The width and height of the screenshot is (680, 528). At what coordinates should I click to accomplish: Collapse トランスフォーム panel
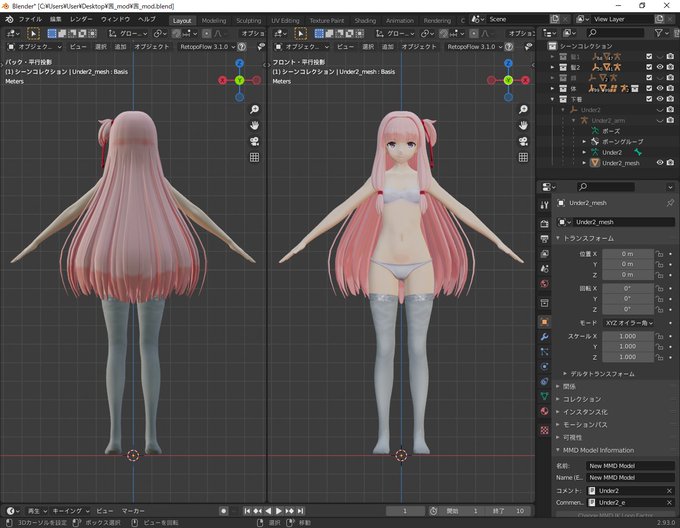click(558, 238)
